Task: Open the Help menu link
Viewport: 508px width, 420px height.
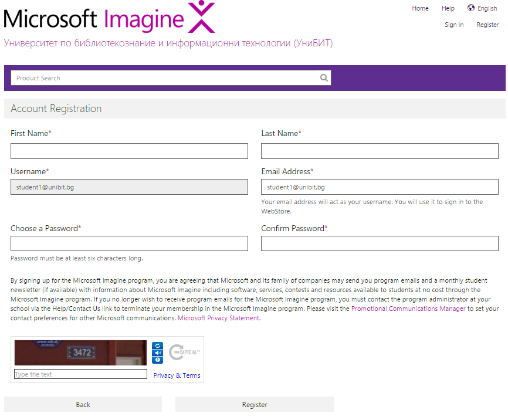Action: [448, 8]
